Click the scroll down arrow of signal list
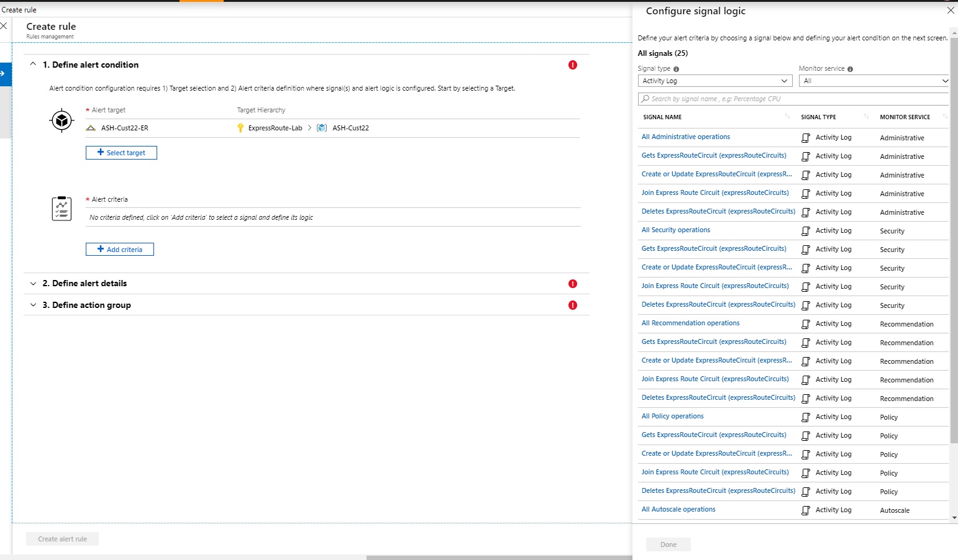958x560 pixels. pos(954,518)
